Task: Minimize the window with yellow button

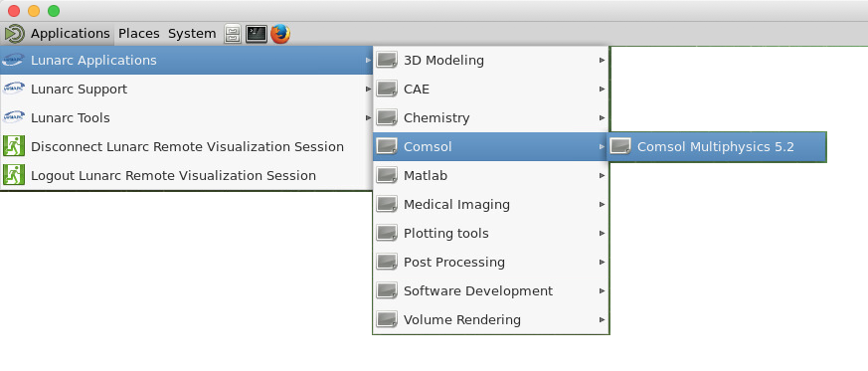Action: pyautogui.click(x=34, y=11)
